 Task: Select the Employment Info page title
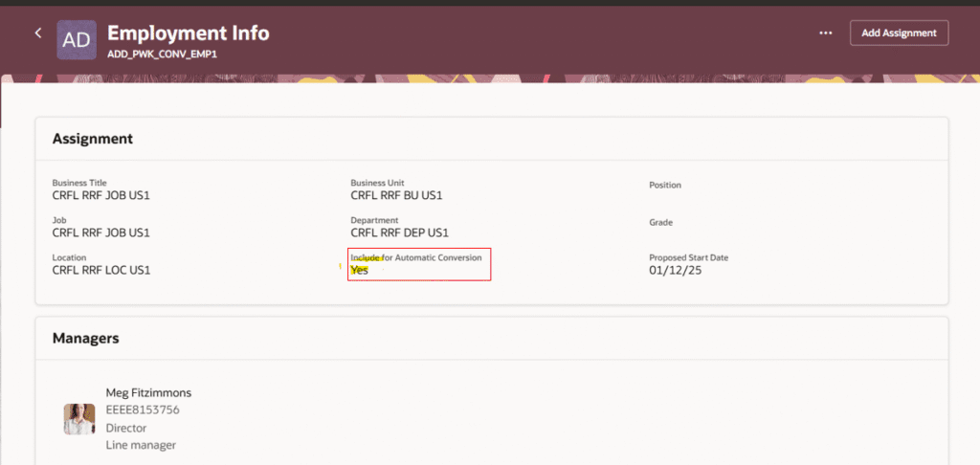click(x=189, y=33)
